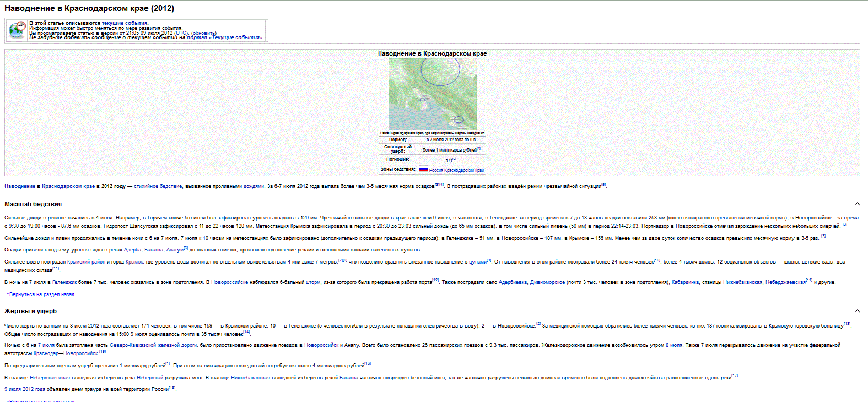
Task: Open the "Крымский район" link
Action: pyautogui.click(x=86, y=262)
